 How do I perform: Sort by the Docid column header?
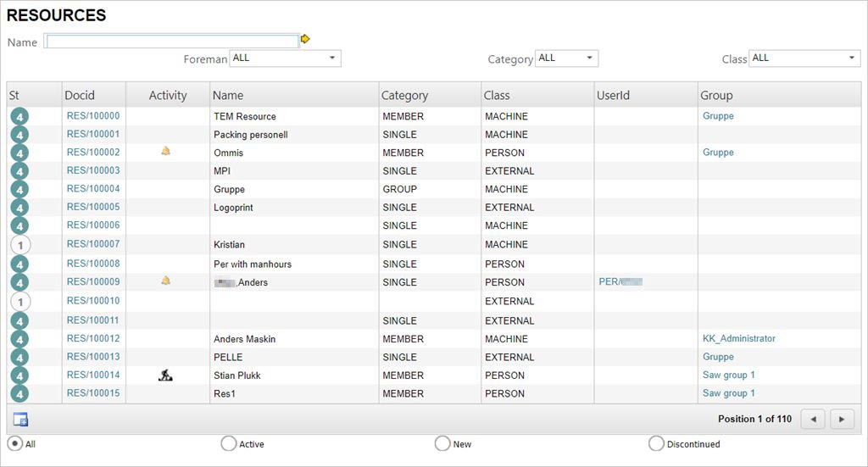click(81, 95)
